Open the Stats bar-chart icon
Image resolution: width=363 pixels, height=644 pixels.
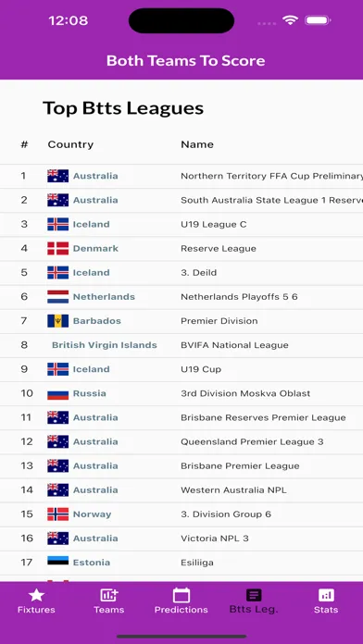(326, 595)
